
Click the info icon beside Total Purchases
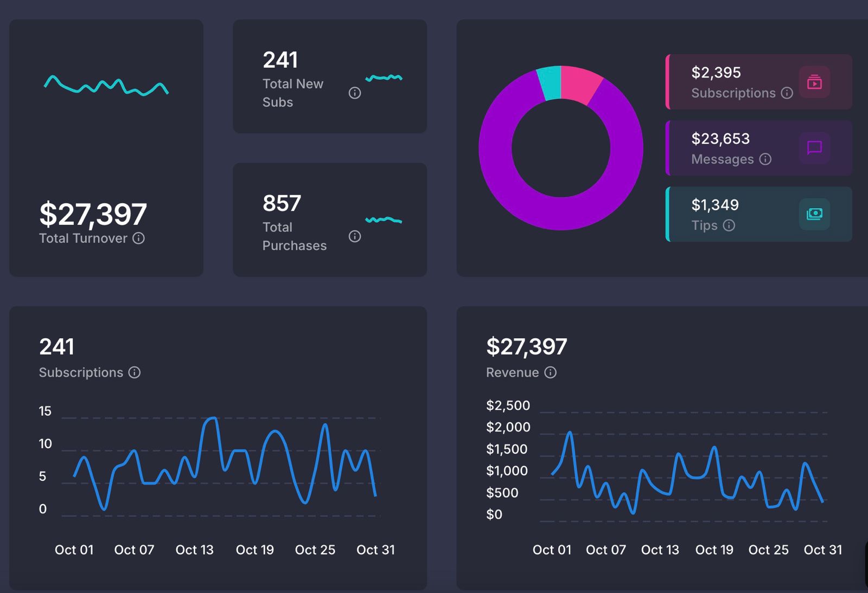pyautogui.click(x=355, y=236)
